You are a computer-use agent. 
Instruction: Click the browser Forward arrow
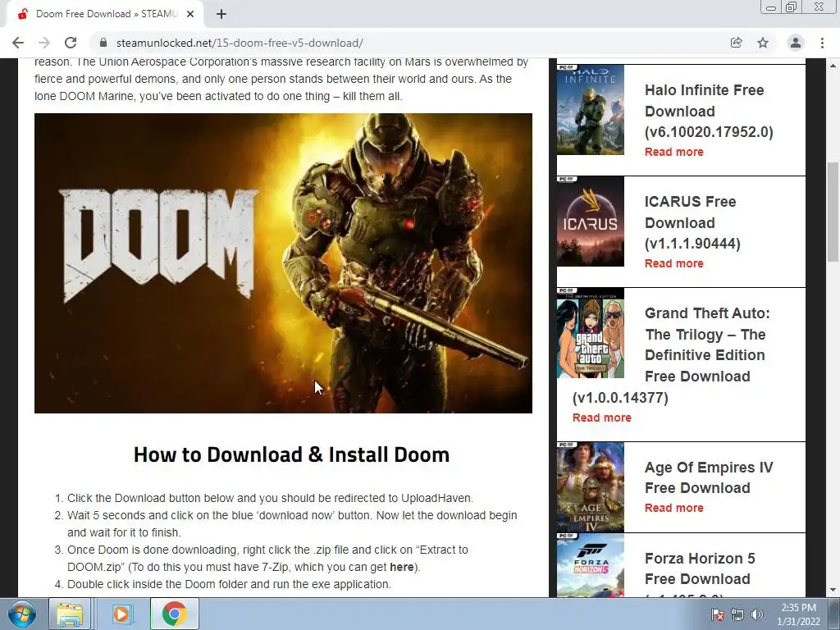click(44, 43)
